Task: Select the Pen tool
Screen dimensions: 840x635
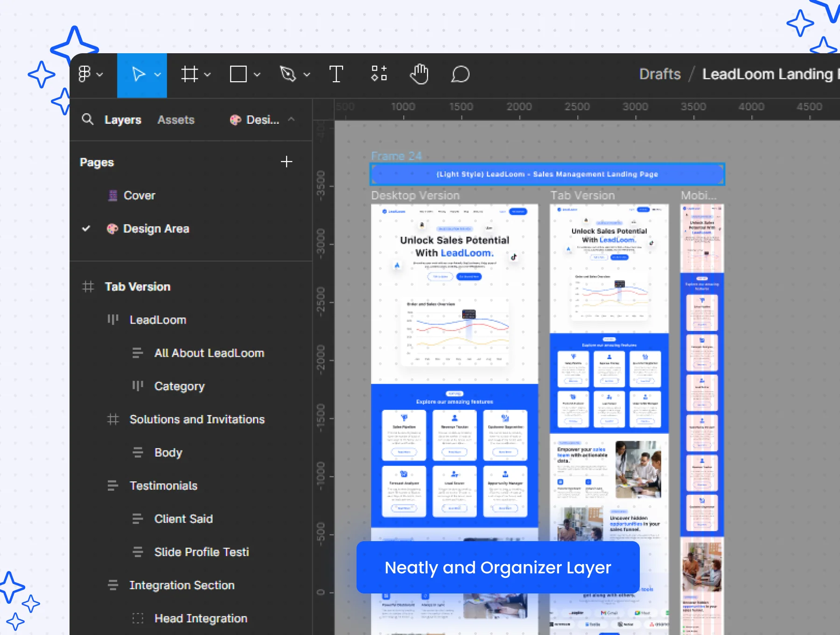Action: (288, 74)
